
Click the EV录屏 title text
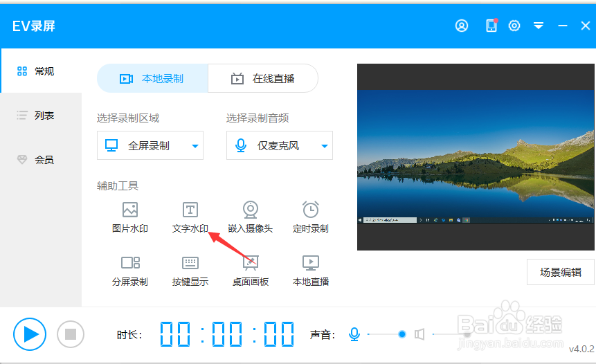(34, 26)
